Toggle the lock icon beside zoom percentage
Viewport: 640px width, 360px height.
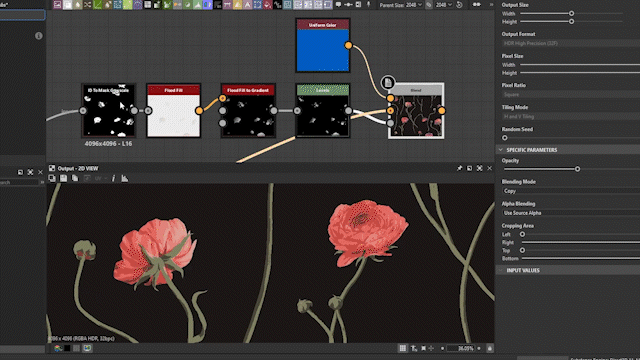pos(490,348)
